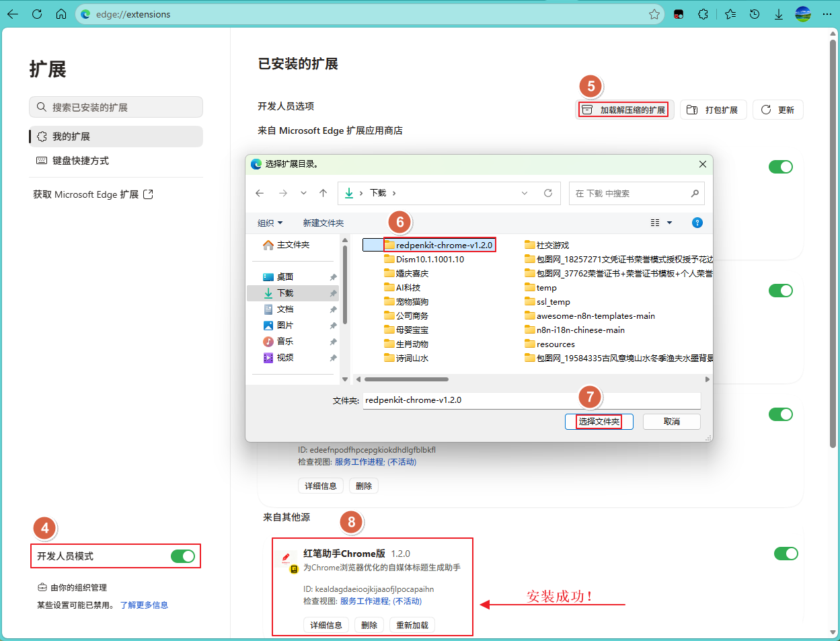
Task: Open view options dropdown arrow
Action: click(669, 223)
